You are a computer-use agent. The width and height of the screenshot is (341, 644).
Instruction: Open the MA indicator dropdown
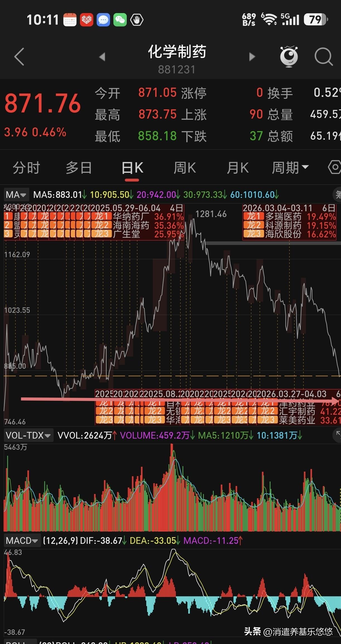tap(16, 195)
